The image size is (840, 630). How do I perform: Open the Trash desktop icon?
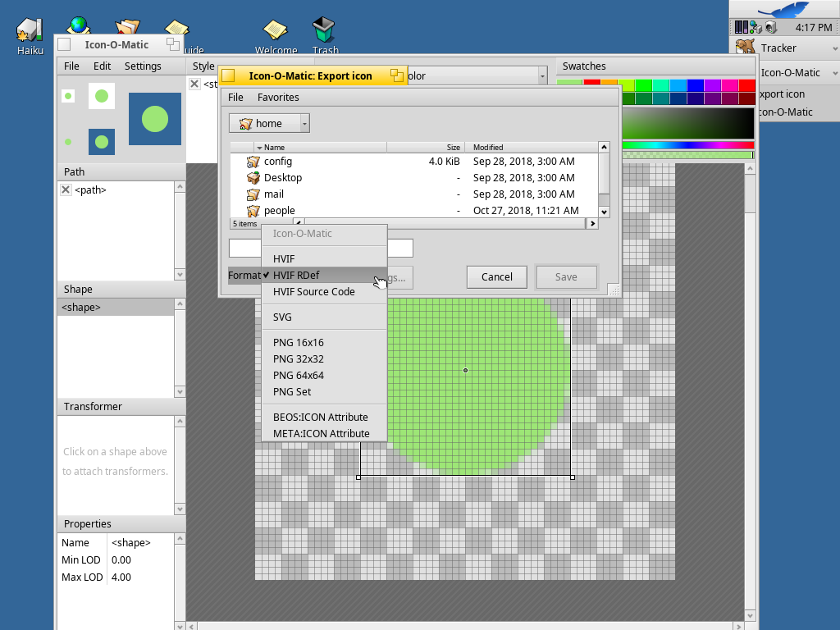coord(323,30)
